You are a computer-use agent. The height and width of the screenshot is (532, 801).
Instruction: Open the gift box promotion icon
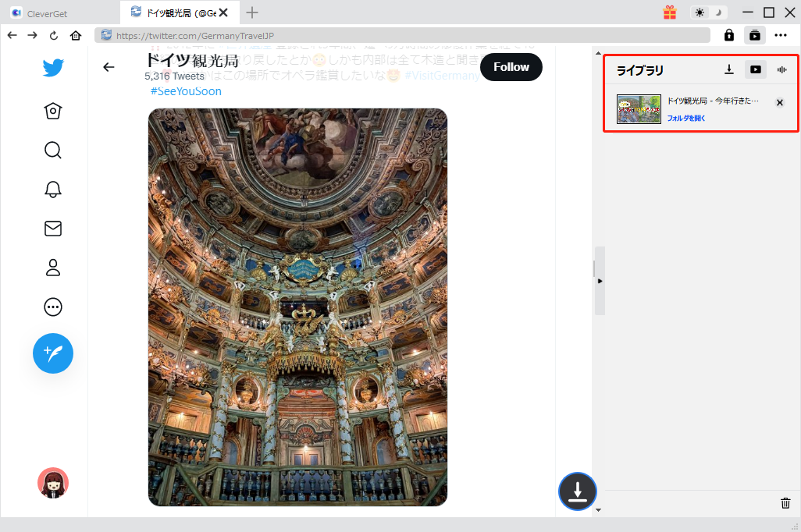pyautogui.click(x=670, y=12)
